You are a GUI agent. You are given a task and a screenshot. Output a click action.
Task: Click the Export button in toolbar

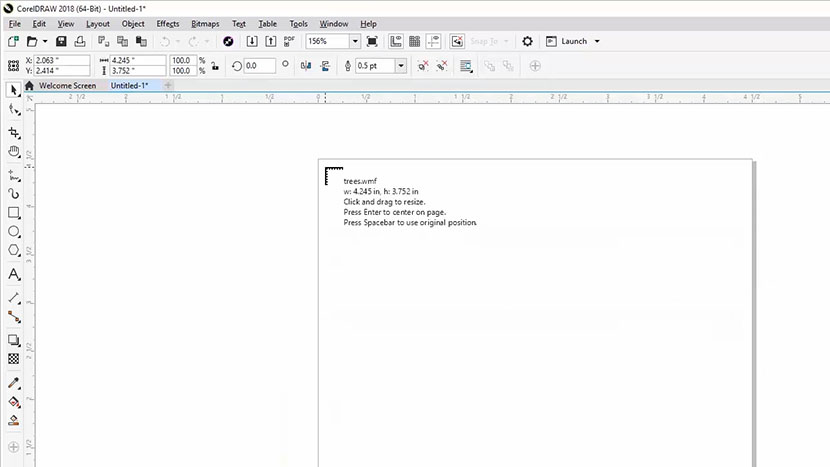(270, 42)
